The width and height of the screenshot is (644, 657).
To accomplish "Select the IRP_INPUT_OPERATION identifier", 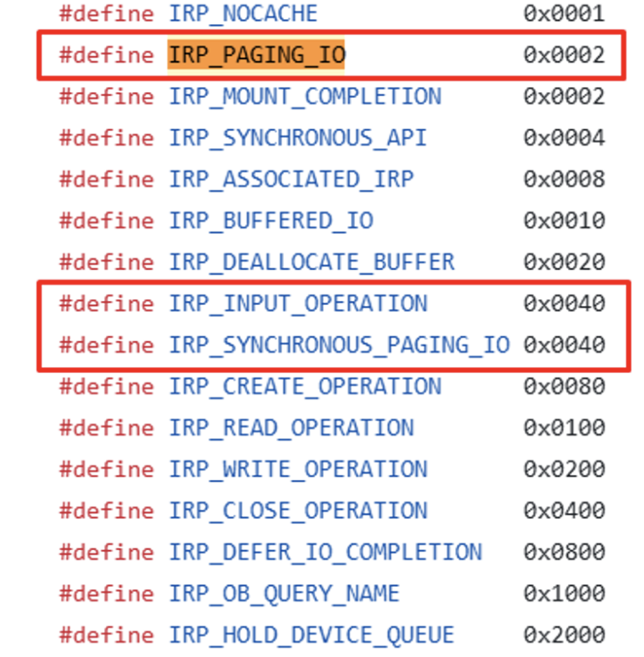I will point(297,303).
